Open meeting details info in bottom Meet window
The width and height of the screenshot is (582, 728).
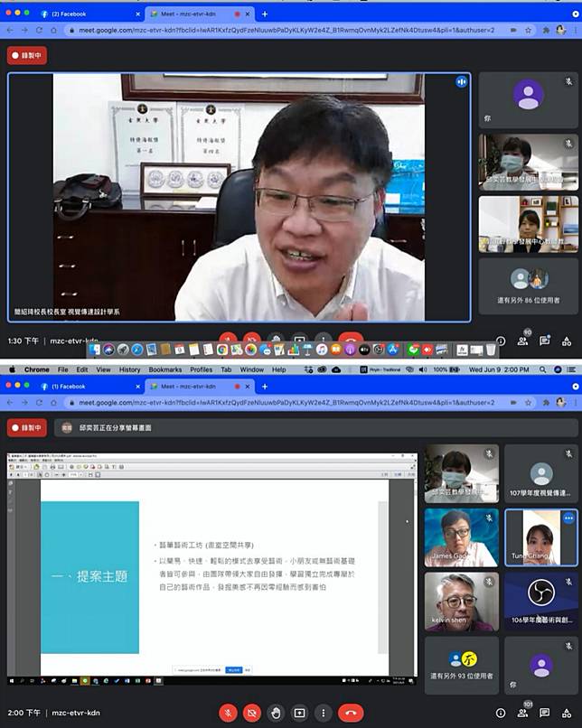point(501,713)
